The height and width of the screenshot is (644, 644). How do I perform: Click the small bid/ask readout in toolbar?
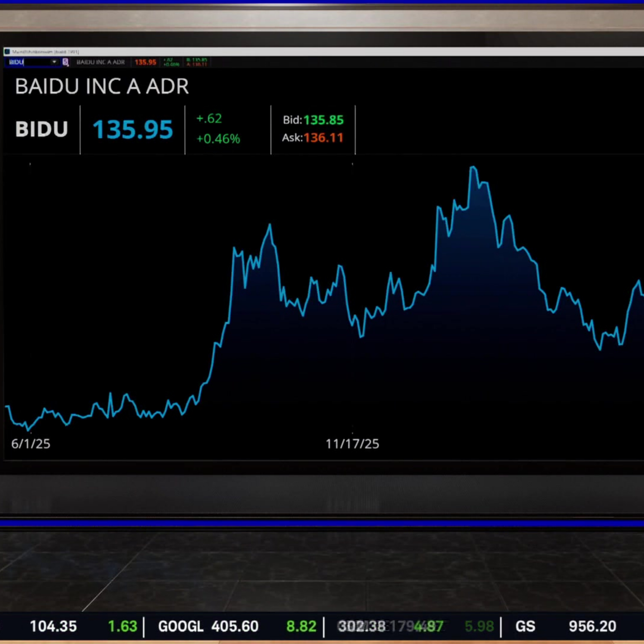click(197, 62)
